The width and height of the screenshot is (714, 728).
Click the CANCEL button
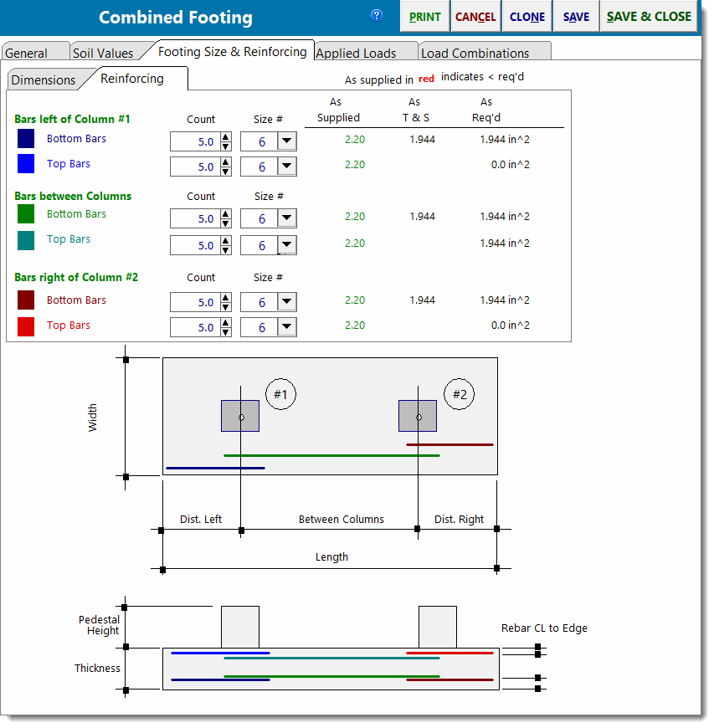coord(475,17)
